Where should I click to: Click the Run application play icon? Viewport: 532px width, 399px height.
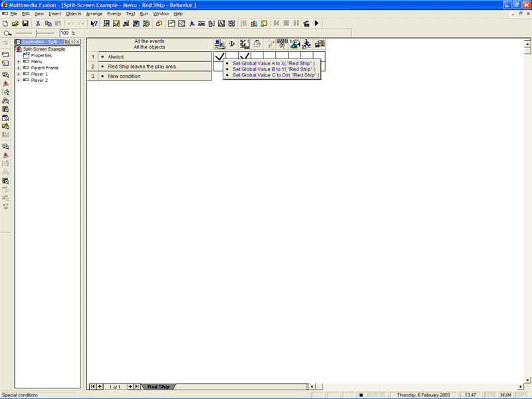click(317, 23)
